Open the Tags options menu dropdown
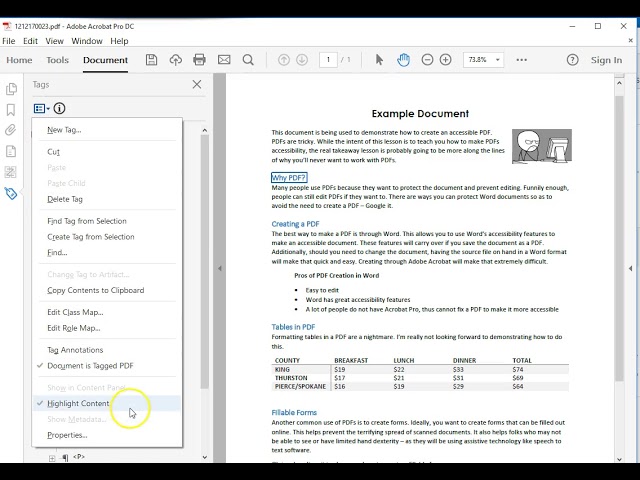 [41, 108]
